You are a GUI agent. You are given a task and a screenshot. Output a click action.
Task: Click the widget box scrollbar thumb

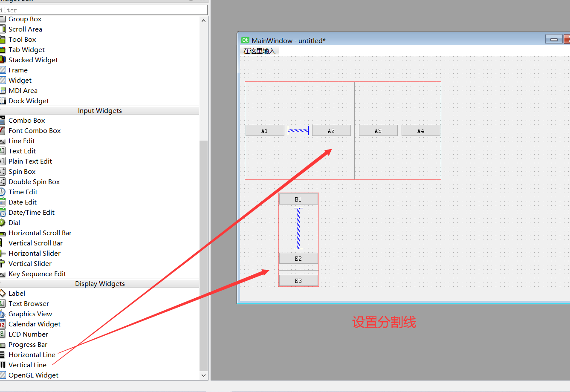203,256
